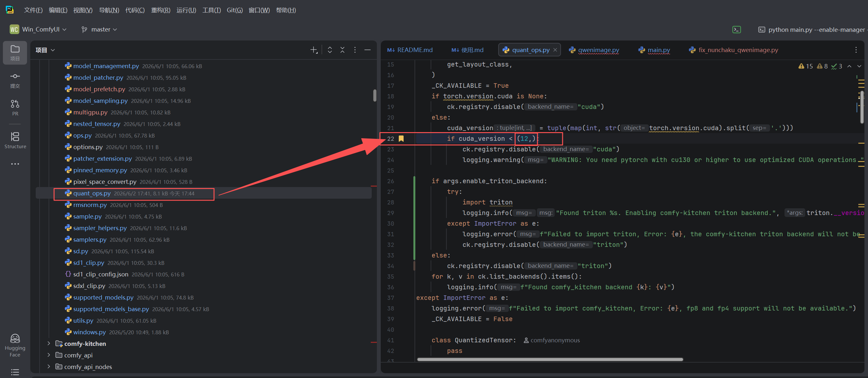
Task: Open project panel options menu
Action: click(355, 50)
